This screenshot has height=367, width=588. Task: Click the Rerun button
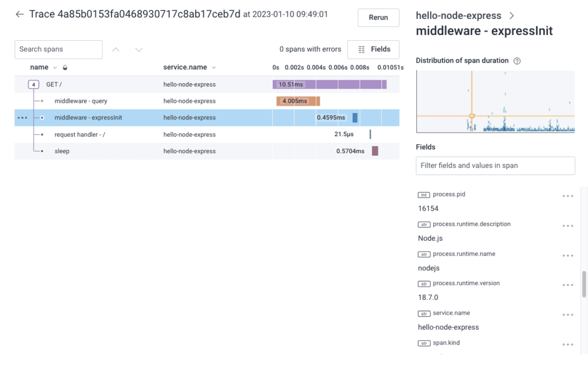coord(378,18)
